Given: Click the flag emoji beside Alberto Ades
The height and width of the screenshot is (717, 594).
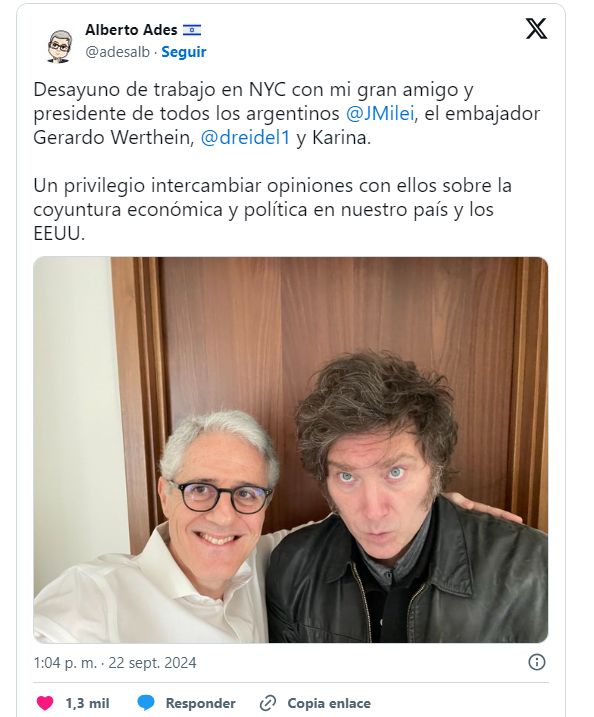Looking at the screenshot, I should click(192, 30).
